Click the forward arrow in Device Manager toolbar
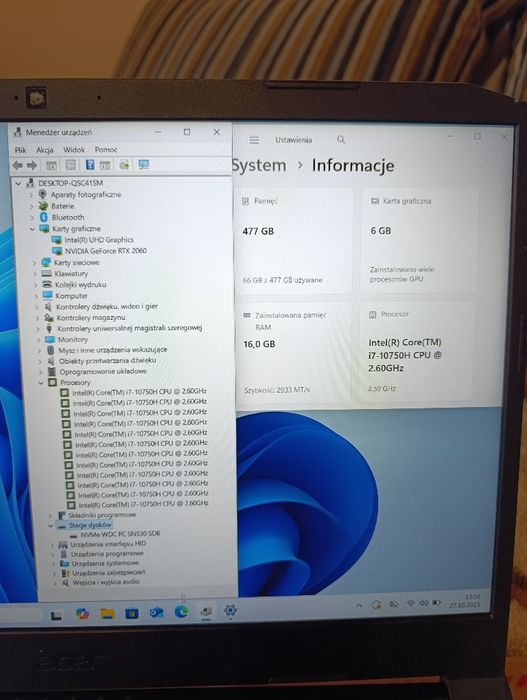The image size is (527, 700). (x=32, y=166)
